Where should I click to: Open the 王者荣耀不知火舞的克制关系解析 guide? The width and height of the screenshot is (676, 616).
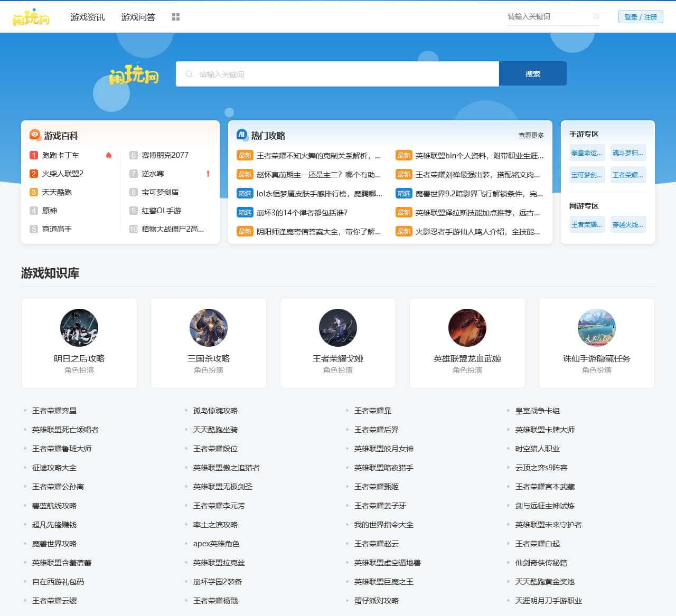[318, 156]
